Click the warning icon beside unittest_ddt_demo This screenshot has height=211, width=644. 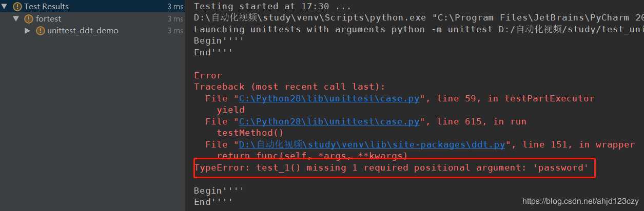[41, 31]
